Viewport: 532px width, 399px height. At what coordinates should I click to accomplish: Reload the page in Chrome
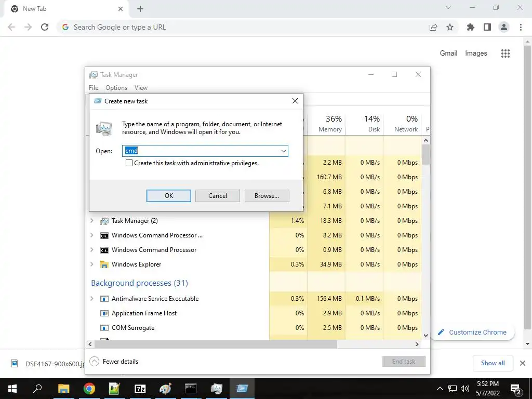45,27
